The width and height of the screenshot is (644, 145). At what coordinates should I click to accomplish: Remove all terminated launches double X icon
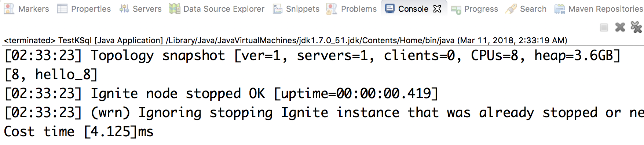click(x=636, y=27)
